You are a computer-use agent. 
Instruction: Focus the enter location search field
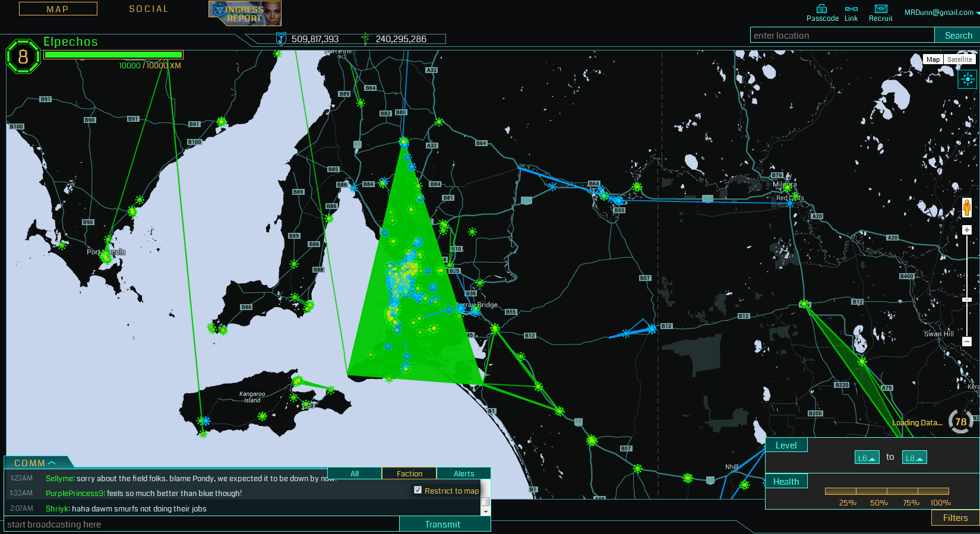(842, 36)
